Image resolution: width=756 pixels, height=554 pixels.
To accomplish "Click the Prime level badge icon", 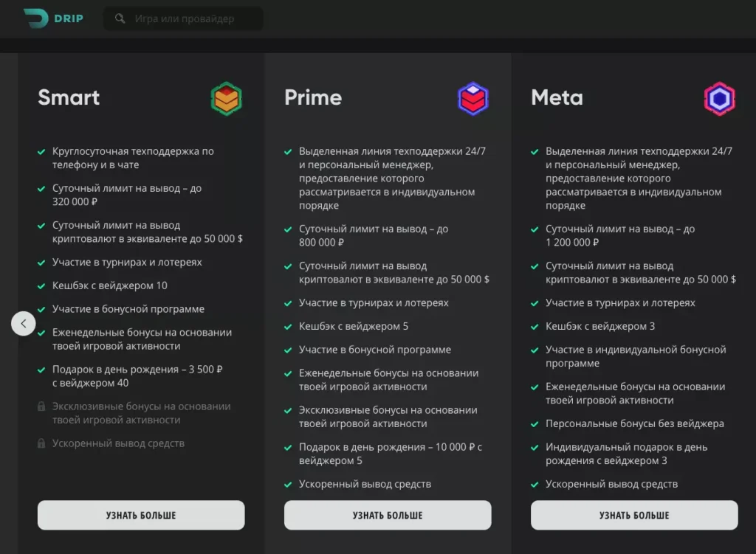I will [472, 98].
